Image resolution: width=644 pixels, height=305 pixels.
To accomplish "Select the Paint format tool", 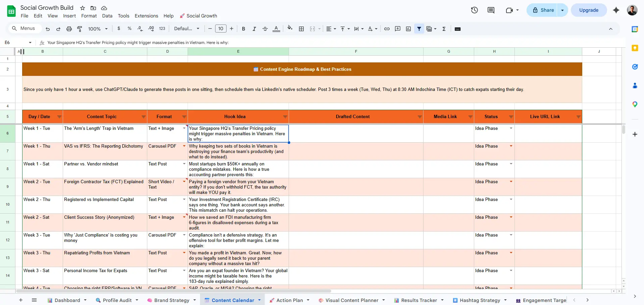I will (80, 29).
